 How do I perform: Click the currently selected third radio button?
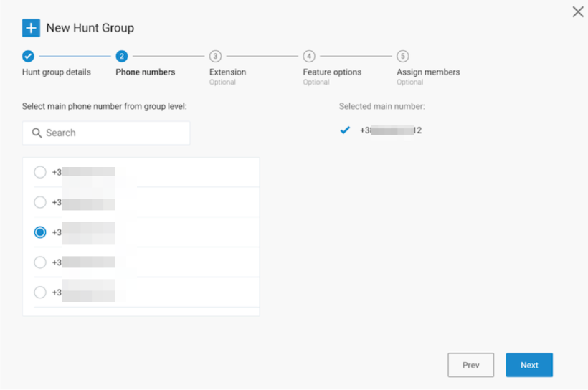click(x=40, y=232)
